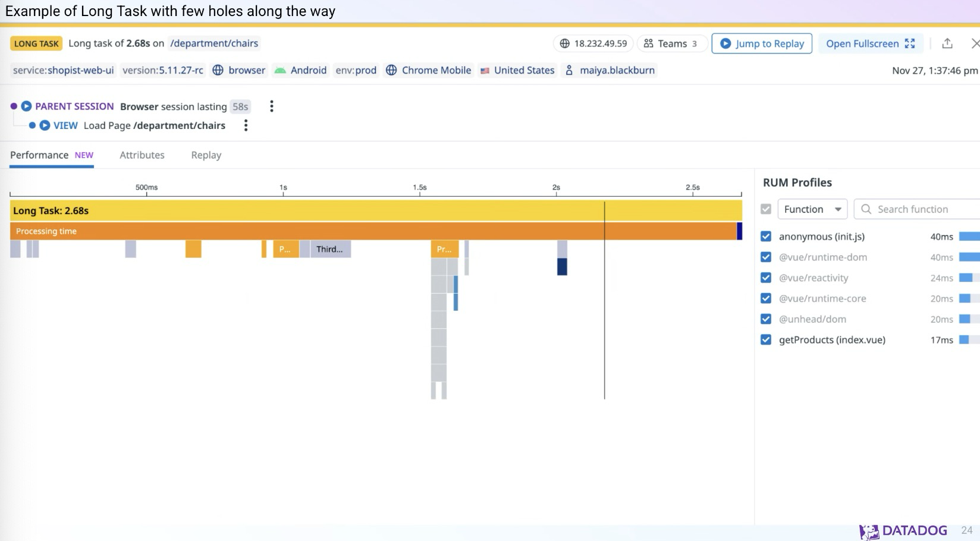Click the Jump to Replay button

click(762, 43)
